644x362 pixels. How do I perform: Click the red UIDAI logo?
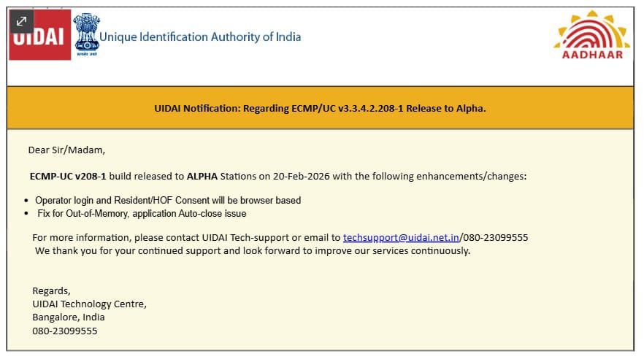pyautogui.click(x=41, y=38)
